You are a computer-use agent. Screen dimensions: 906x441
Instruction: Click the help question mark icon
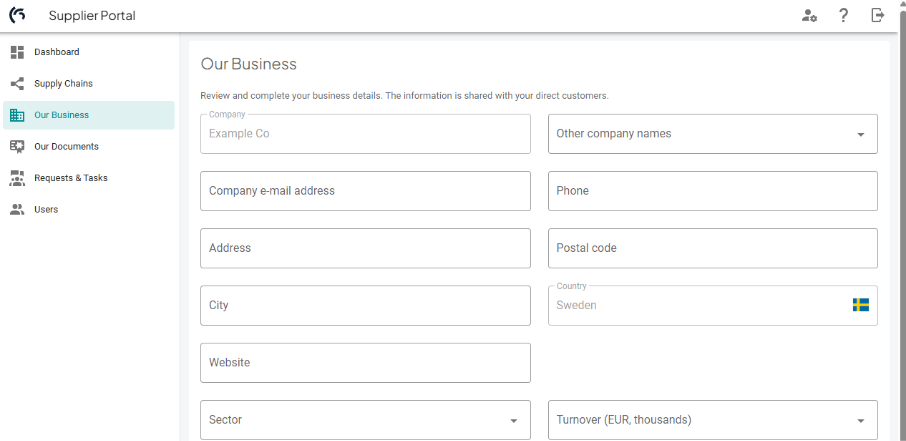[x=844, y=15]
